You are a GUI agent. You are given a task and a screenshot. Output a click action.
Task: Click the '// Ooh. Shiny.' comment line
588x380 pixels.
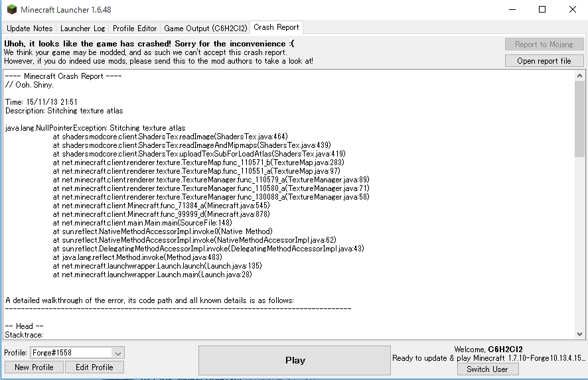coord(29,85)
